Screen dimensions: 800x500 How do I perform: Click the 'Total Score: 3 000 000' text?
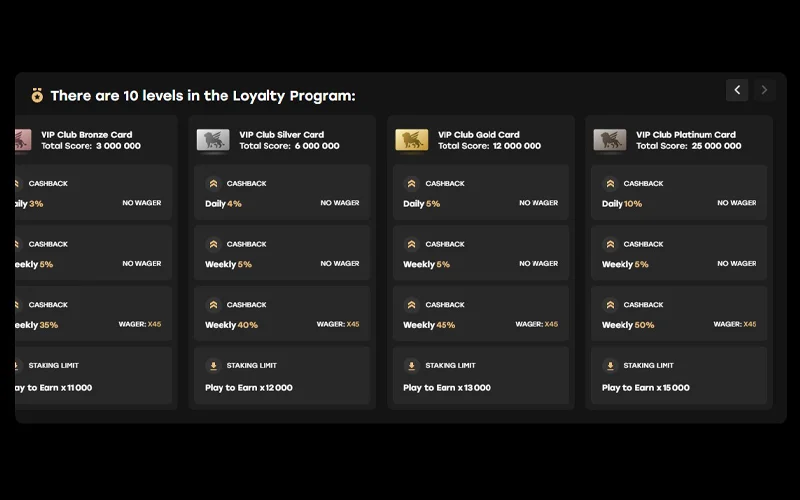[91, 146]
